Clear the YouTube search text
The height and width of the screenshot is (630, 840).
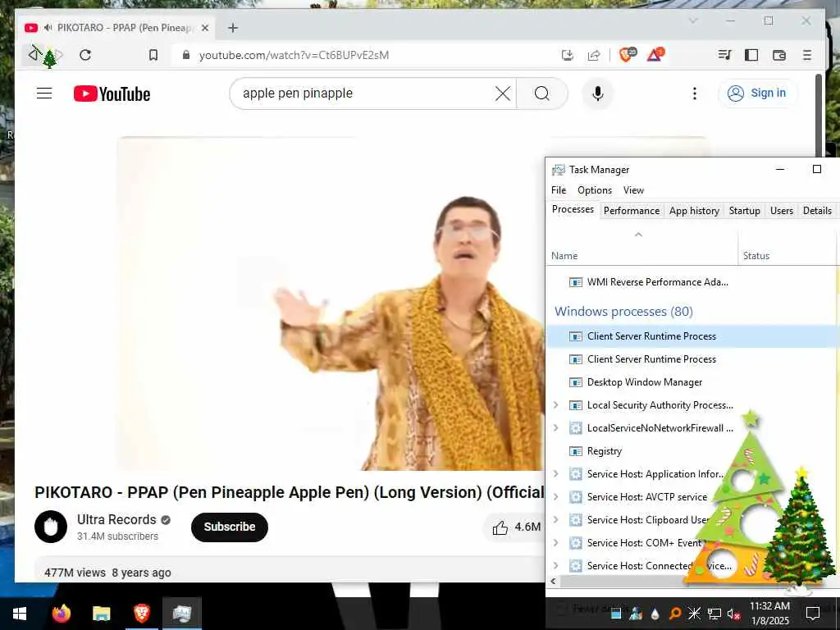point(503,94)
